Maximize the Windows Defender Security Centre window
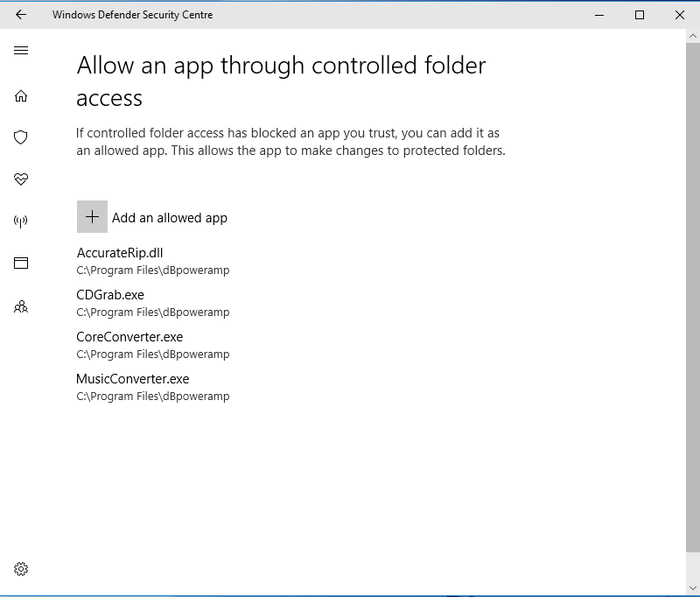This screenshot has width=700, height=597. coord(640,15)
